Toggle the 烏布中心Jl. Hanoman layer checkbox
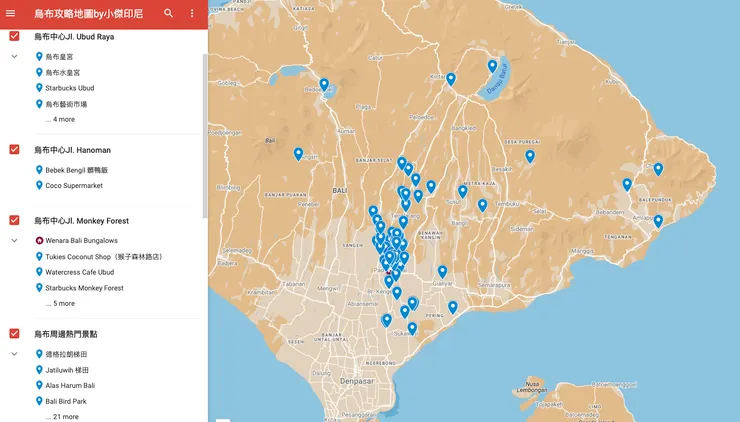Image resolution: width=740 pixels, height=422 pixels. (x=15, y=150)
